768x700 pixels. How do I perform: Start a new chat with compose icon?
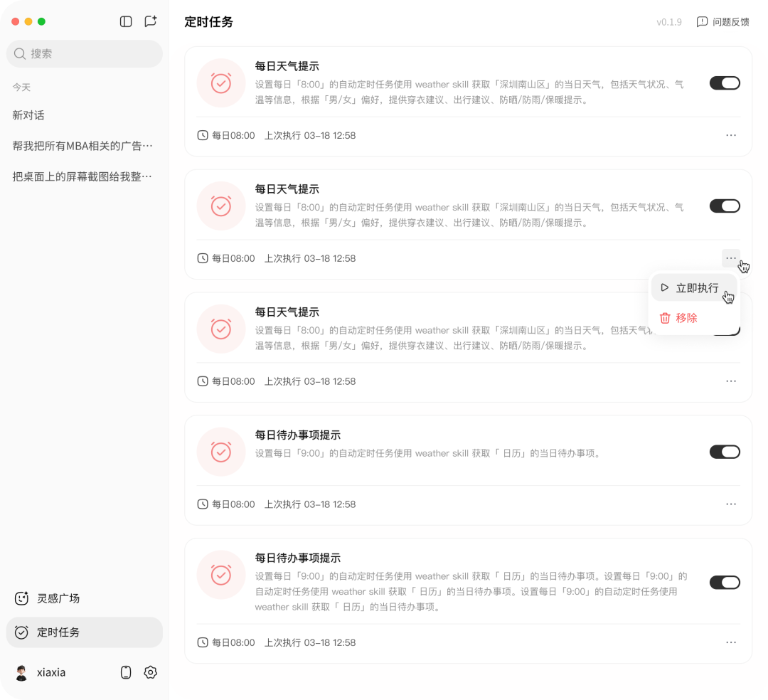pyautogui.click(x=150, y=21)
